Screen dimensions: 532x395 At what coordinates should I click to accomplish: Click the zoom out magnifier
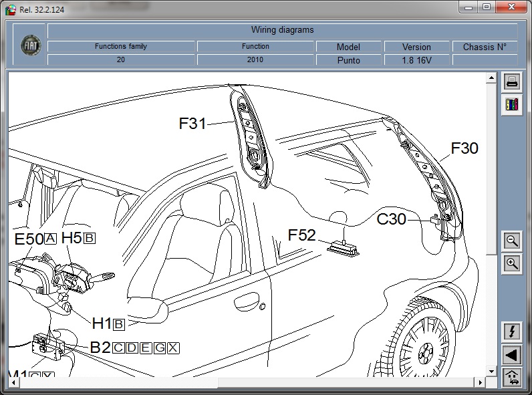(512, 241)
